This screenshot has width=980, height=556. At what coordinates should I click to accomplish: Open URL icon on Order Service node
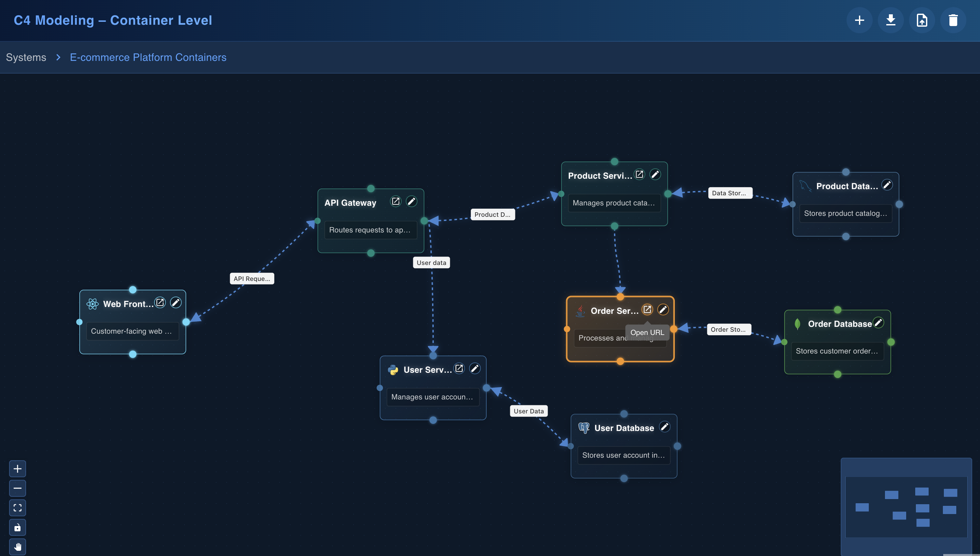point(647,309)
